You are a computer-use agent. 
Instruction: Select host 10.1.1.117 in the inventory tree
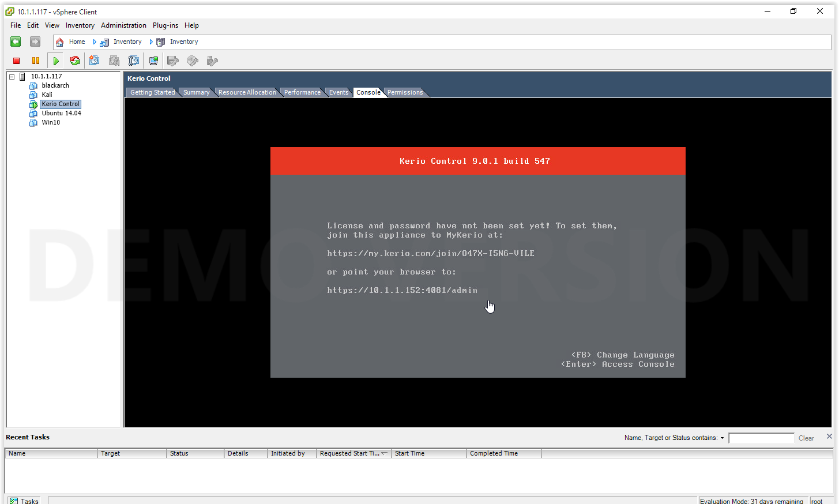(x=46, y=76)
